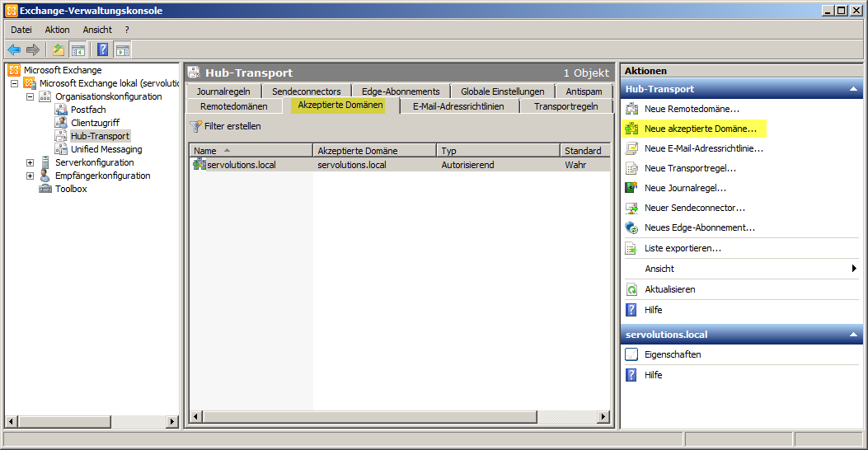Viewport: 868px width, 450px height.
Task: Click the Neuer Sendeconnector icon
Action: tap(631, 208)
